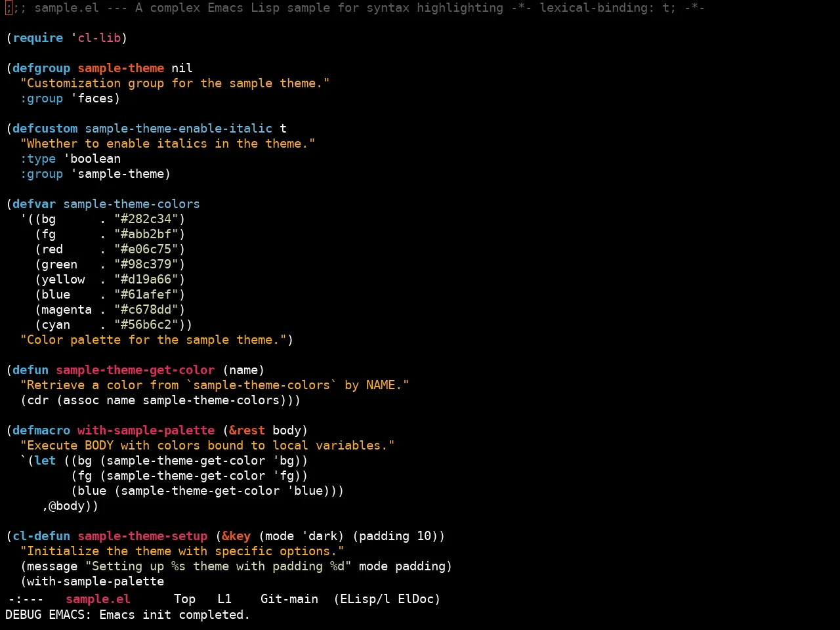Click the sample-theme-setup function name

click(142, 536)
